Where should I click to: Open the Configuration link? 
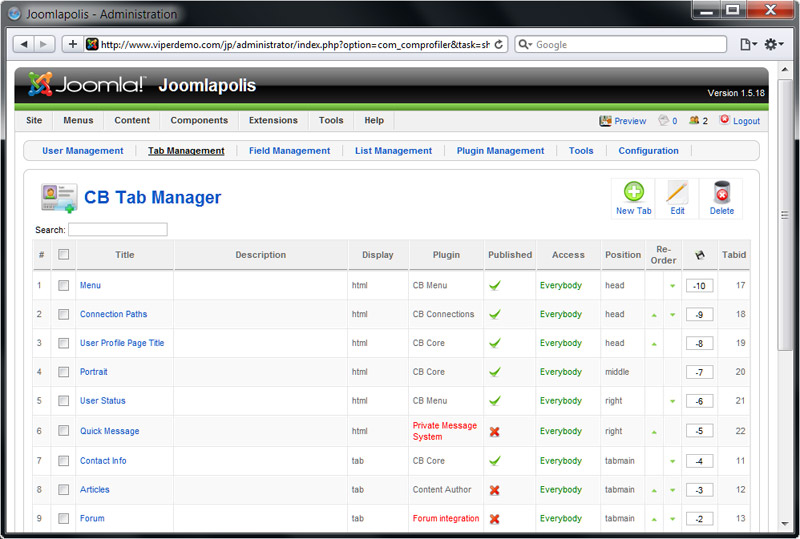(648, 151)
